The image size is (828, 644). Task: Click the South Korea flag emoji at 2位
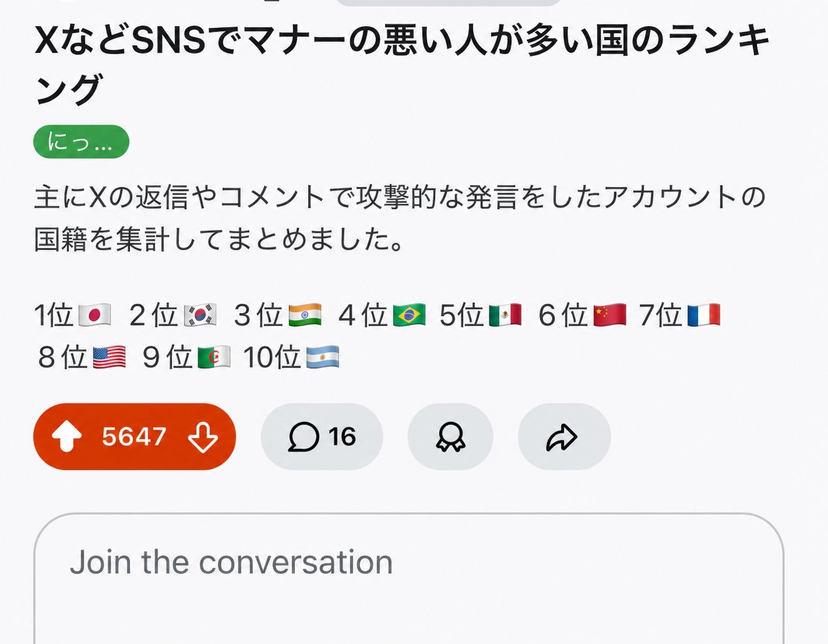pyautogui.click(x=200, y=316)
